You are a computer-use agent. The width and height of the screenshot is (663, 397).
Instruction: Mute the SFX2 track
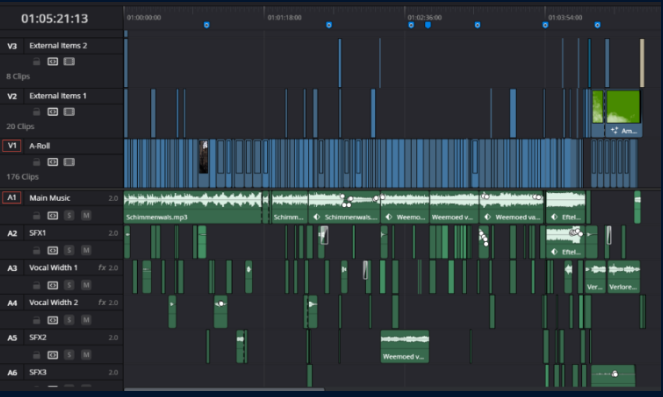tap(86, 355)
